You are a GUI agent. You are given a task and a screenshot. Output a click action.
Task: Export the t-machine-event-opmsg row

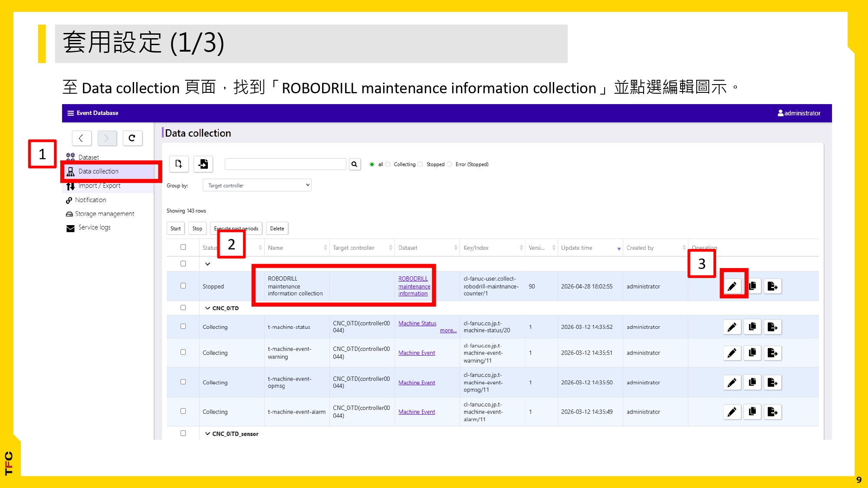(773, 383)
